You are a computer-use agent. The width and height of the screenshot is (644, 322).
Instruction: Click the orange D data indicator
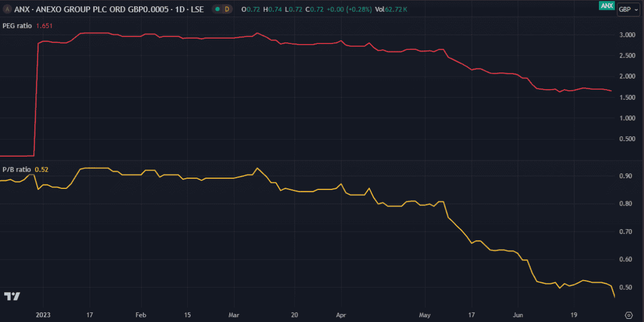pos(228,9)
